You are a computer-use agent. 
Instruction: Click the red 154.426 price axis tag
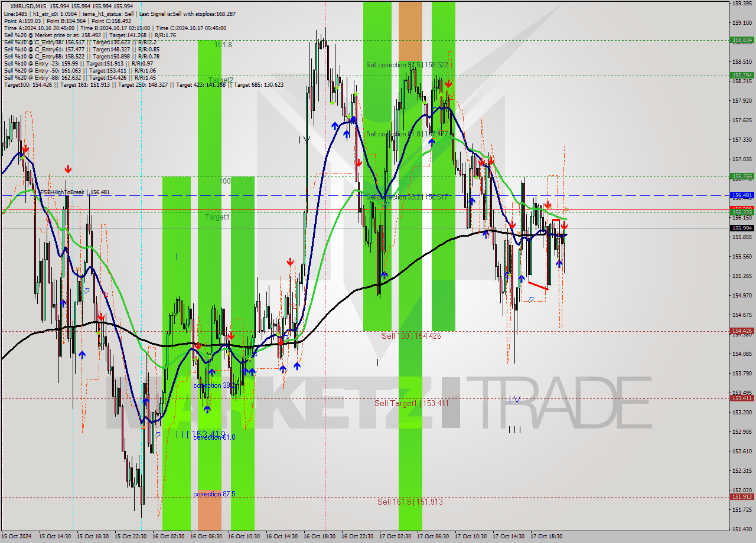742,331
